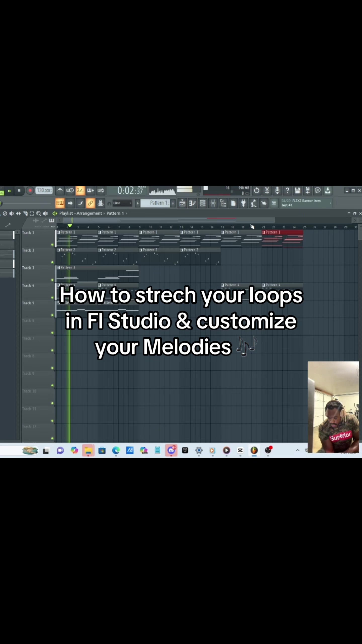Open the speech bubble project info icon

318,190
